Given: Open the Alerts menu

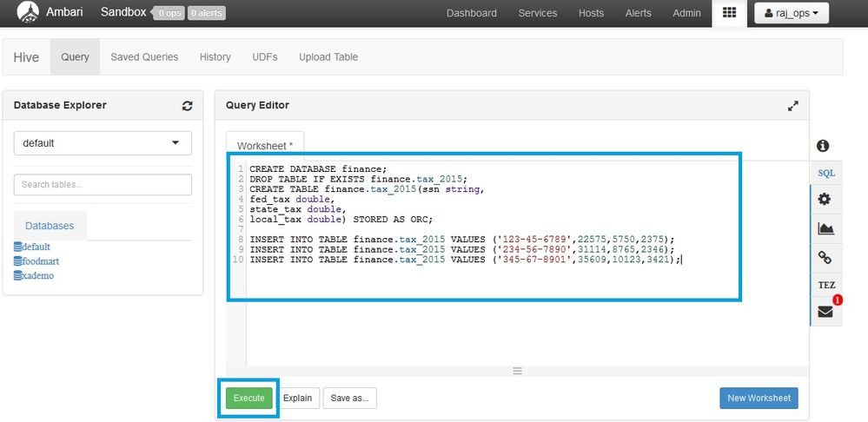Looking at the screenshot, I should tap(639, 13).
